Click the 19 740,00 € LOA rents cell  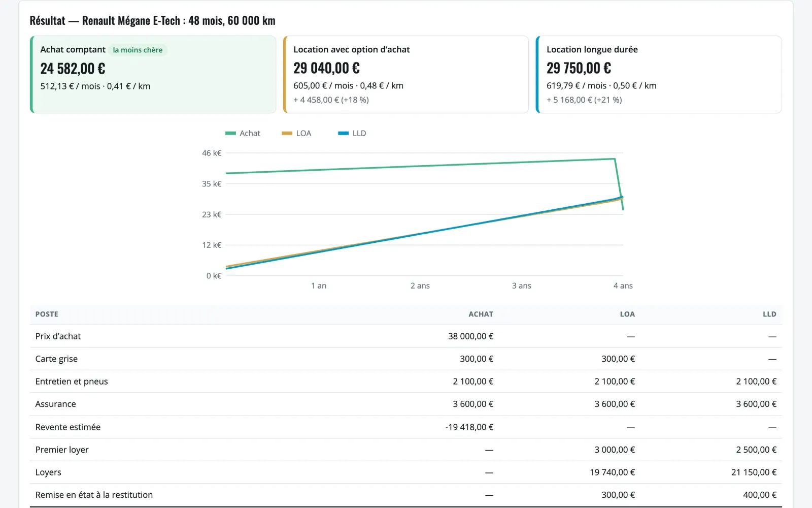(x=612, y=472)
